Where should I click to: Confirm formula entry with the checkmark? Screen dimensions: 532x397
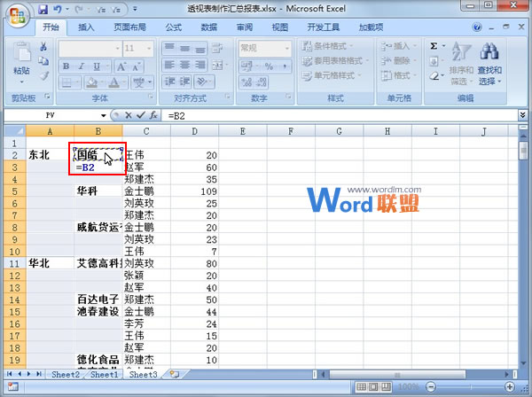point(140,115)
